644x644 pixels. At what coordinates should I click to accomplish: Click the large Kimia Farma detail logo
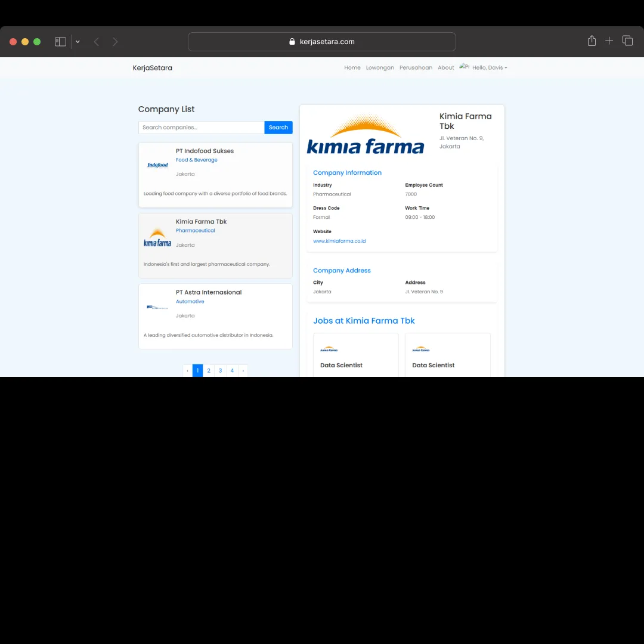point(366,134)
